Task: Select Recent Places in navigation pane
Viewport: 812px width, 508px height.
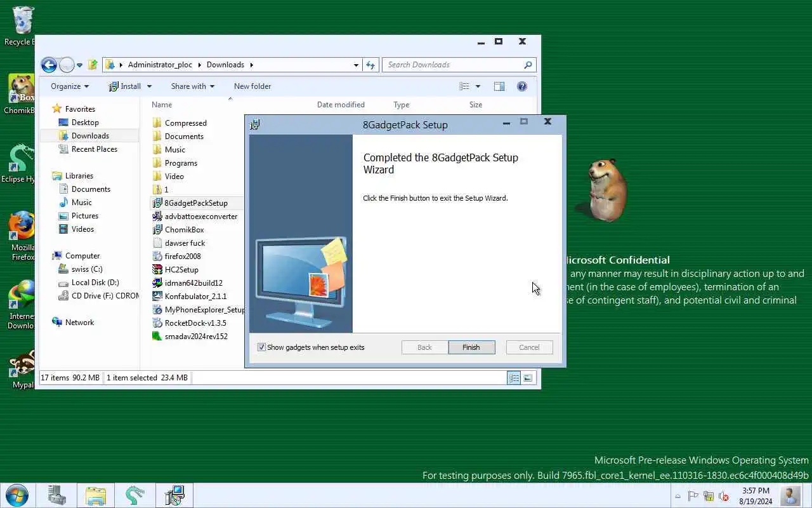Action: tap(94, 149)
